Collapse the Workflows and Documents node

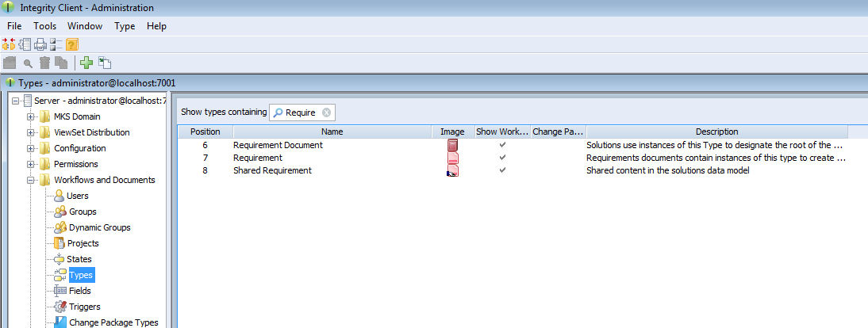click(x=31, y=180)
